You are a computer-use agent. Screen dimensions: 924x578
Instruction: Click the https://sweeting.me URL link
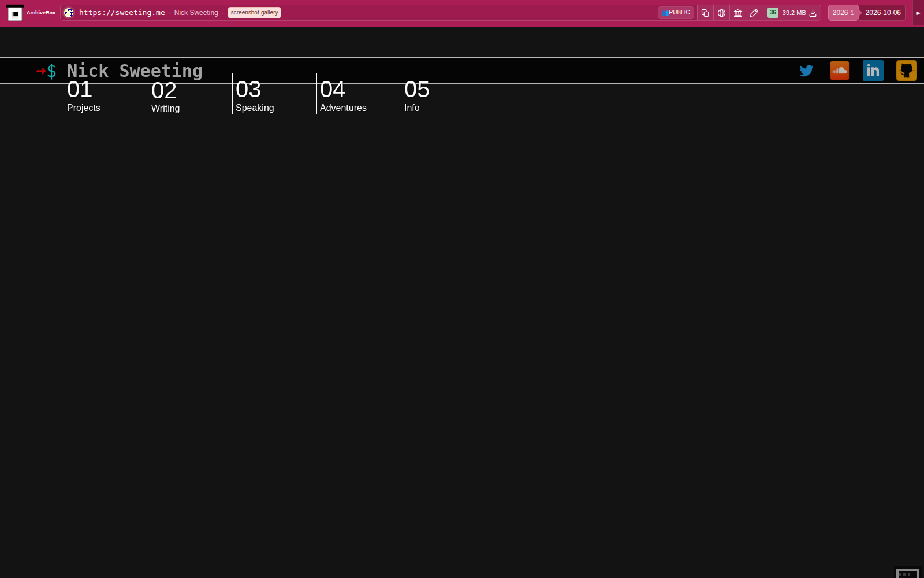[122, 13]
